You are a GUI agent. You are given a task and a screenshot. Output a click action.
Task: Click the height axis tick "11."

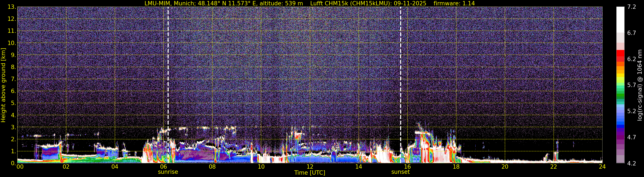tap(12, 31)
